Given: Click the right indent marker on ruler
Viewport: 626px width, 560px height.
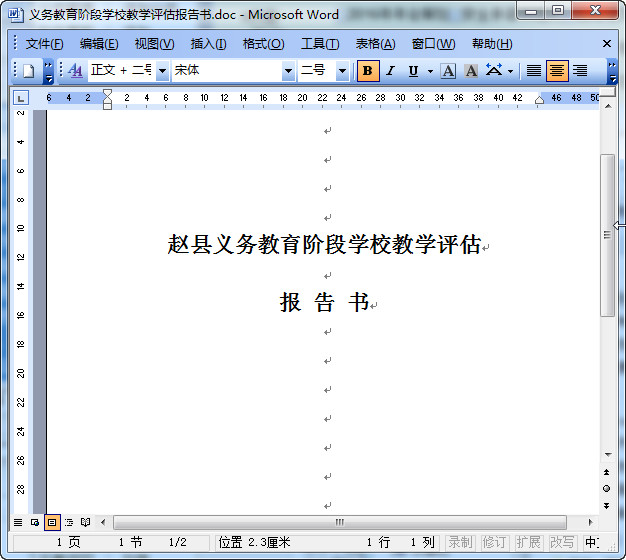Looking at the screenshot, I should (x=539, y=100).
